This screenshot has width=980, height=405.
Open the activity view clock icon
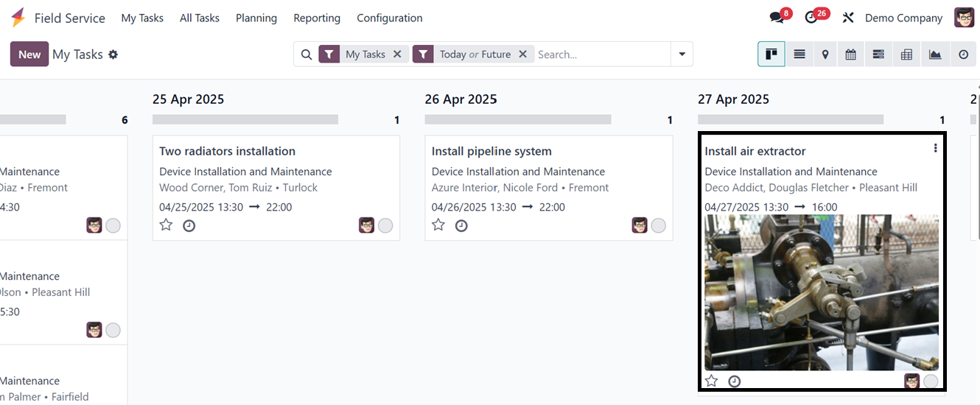963,54
